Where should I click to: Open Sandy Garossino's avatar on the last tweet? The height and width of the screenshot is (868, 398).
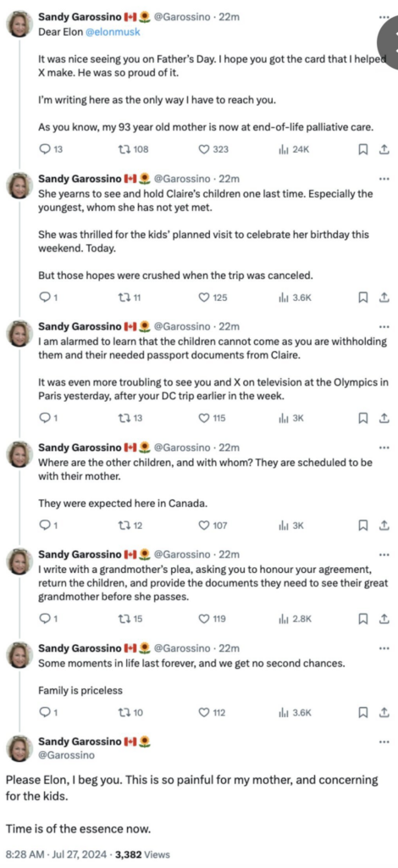pos(19,748)
